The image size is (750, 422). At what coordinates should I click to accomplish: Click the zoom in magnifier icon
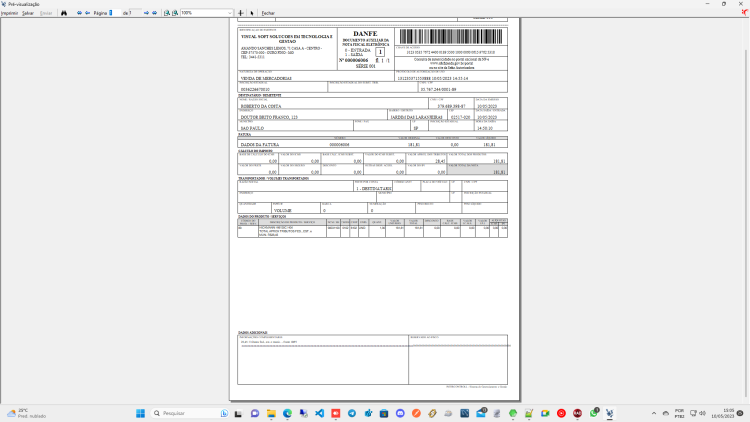[x=167, y=13]
